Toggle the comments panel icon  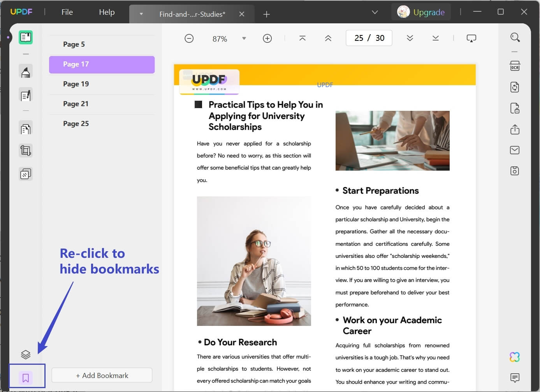tap(515, 378)
